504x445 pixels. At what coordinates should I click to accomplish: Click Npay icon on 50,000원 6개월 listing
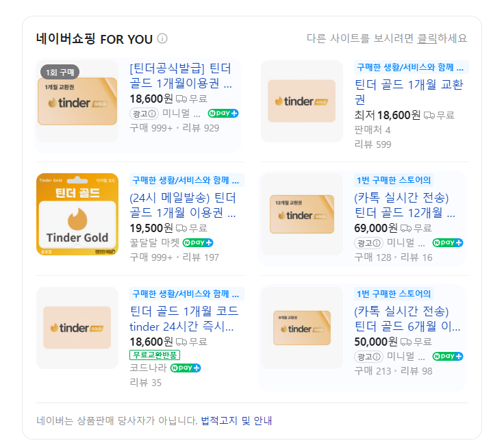[448, 356]
